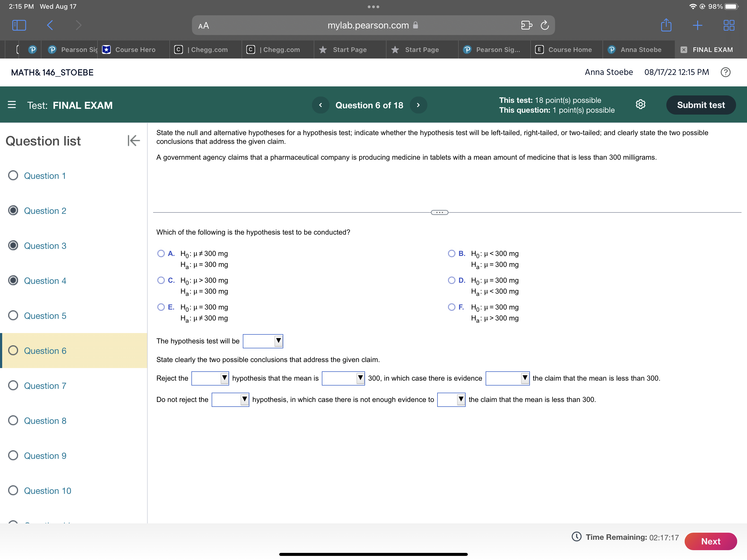Screen dimensions: 747x560
Task: Click the divider expand ellipsis handle
Action: pyautogui.click(x=439, y=212)
